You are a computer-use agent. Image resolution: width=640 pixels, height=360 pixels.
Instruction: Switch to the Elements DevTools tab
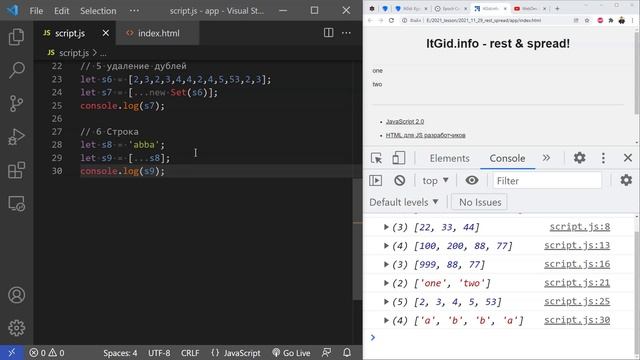point(449,158)
